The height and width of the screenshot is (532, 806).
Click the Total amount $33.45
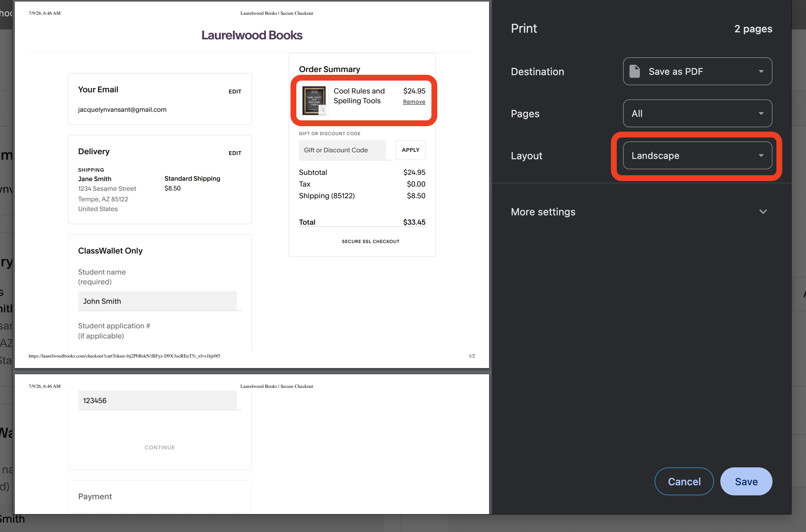coord(414,222)
